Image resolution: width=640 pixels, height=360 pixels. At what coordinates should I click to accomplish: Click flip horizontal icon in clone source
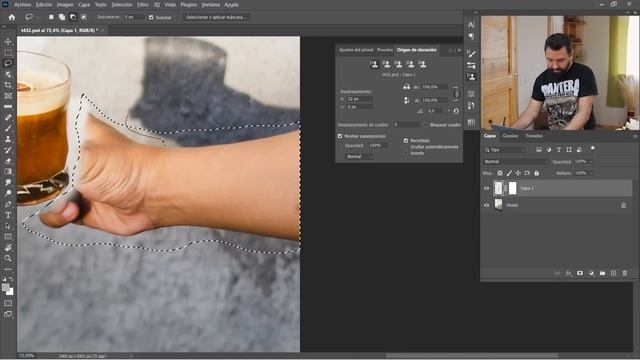[407, 87]
